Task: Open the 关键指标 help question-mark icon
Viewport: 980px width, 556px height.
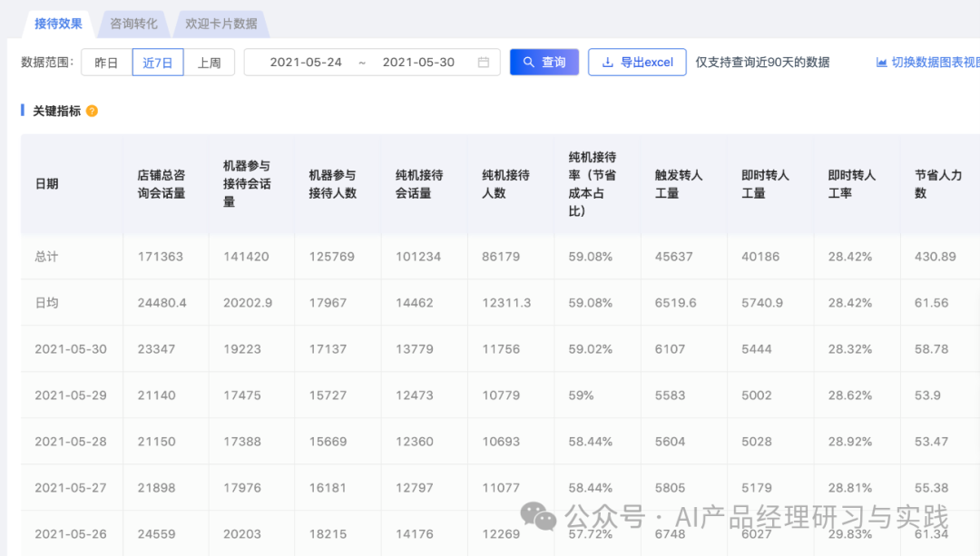Action: tap(92, 112)
